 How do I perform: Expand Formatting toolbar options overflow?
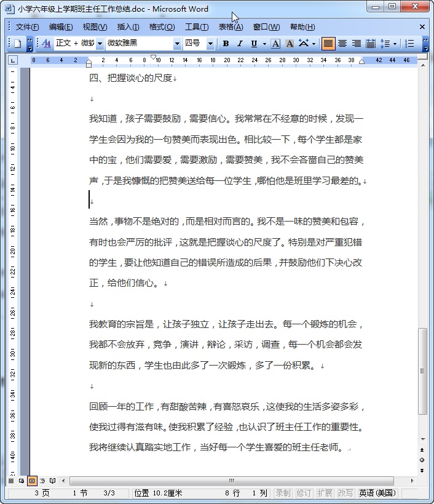point(425,44)
